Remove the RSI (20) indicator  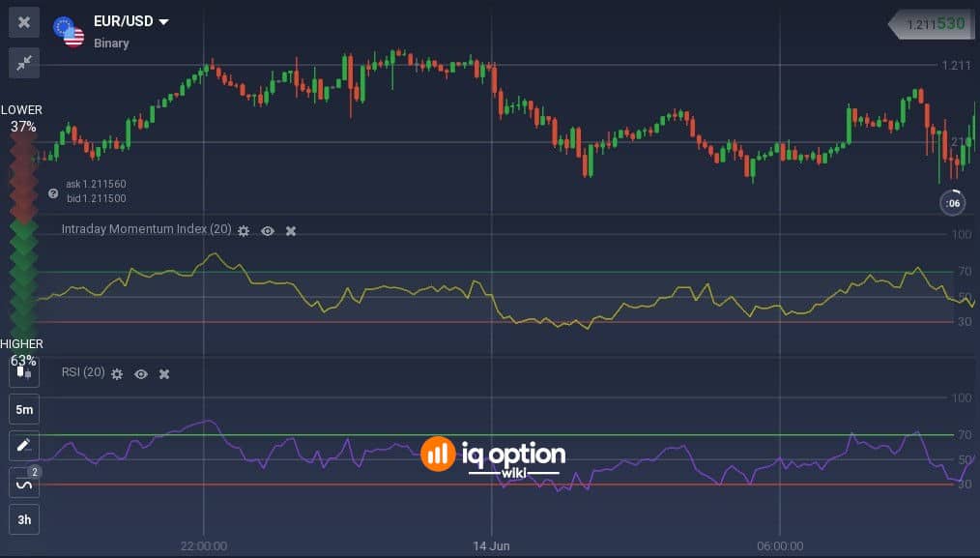[x=163, y=374]
